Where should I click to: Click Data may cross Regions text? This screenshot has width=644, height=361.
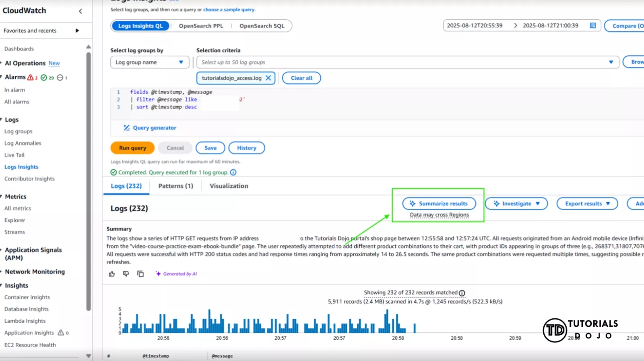(x=439, y=215)
